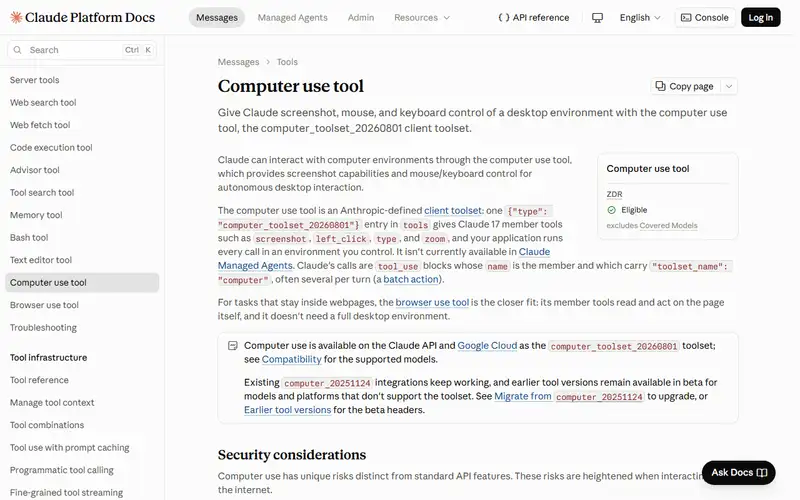Follow the batch action link
800x500 pixels.
point(411,279)
